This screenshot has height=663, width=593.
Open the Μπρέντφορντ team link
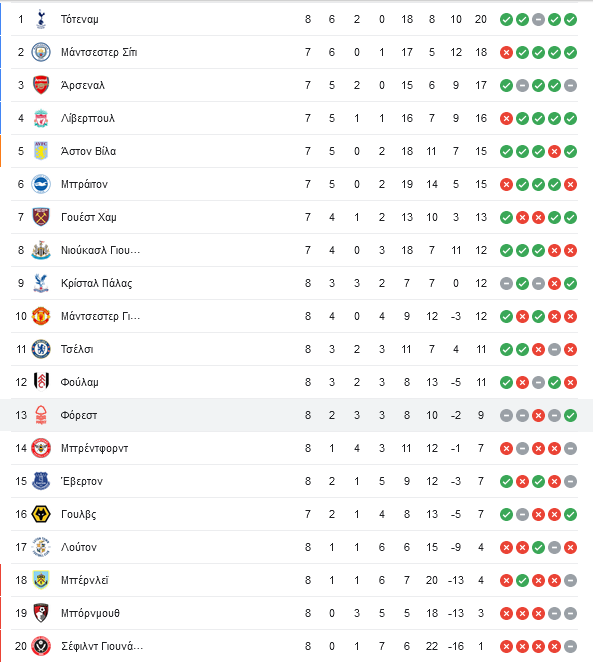tap(94, 448)
